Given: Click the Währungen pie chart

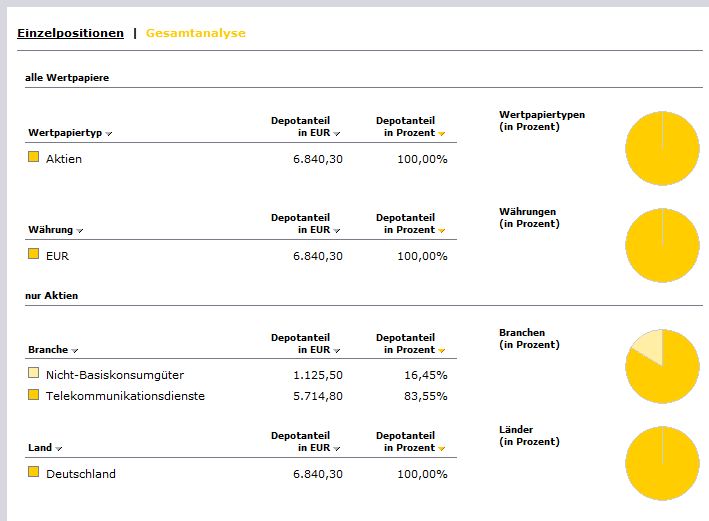Looking at the screenshot, I should [x=662, y=245].
